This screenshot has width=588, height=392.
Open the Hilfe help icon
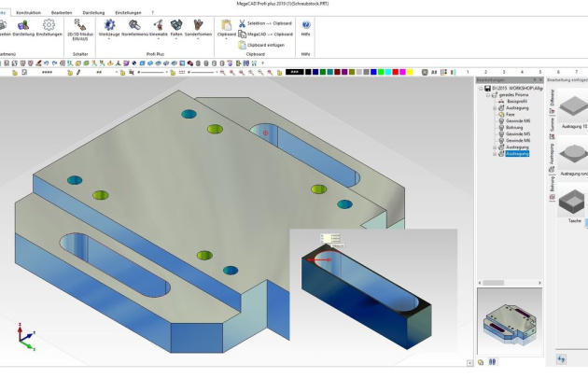306,27
